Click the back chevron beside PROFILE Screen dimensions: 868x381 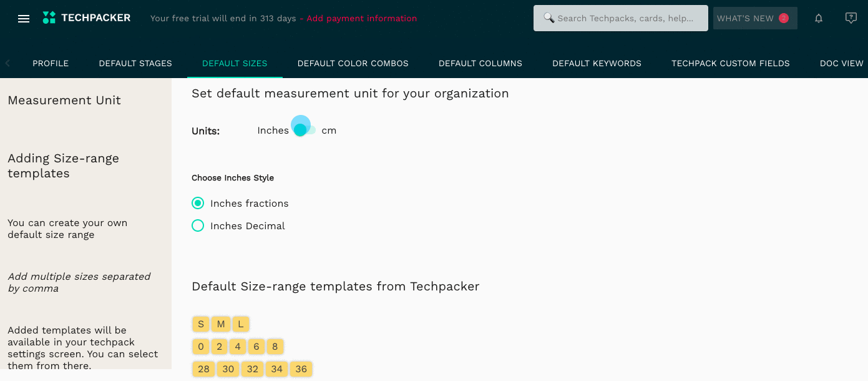[6, 63]
